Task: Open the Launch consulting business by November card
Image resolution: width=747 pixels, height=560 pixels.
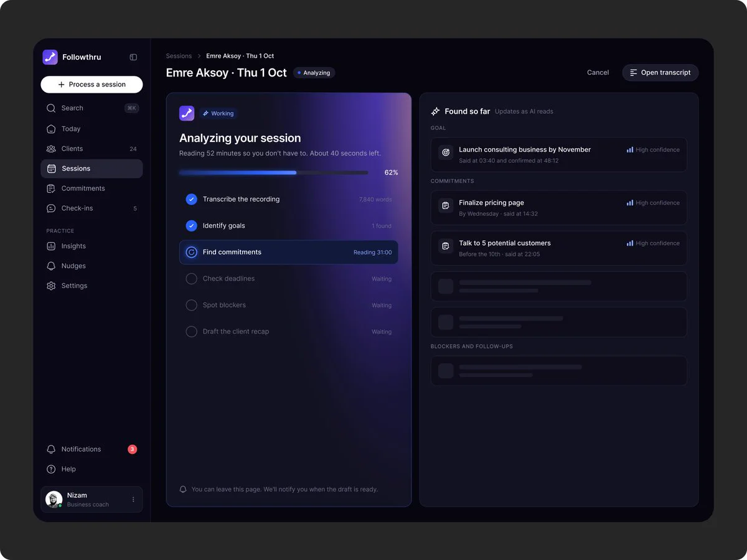Action: [559, 154]
